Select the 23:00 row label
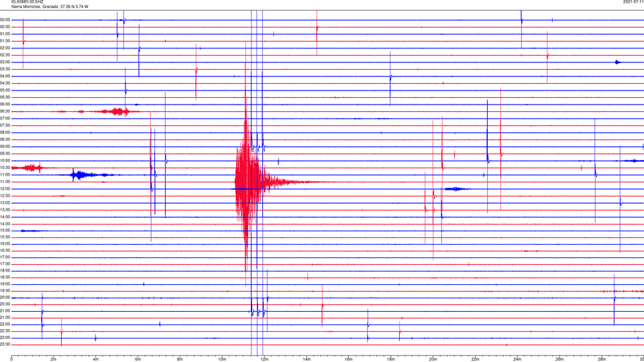The image size is (644, 362). [x=5, y=338]
